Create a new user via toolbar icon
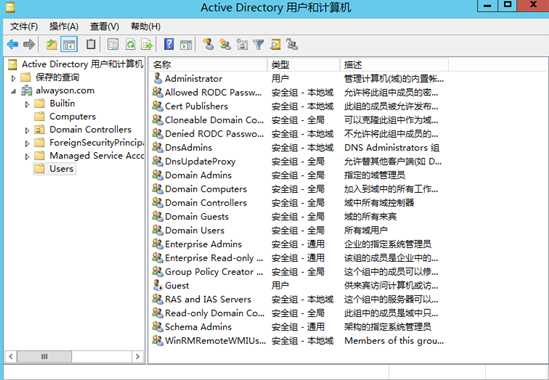This screenshot has height=380, width=549. (208, 44)
